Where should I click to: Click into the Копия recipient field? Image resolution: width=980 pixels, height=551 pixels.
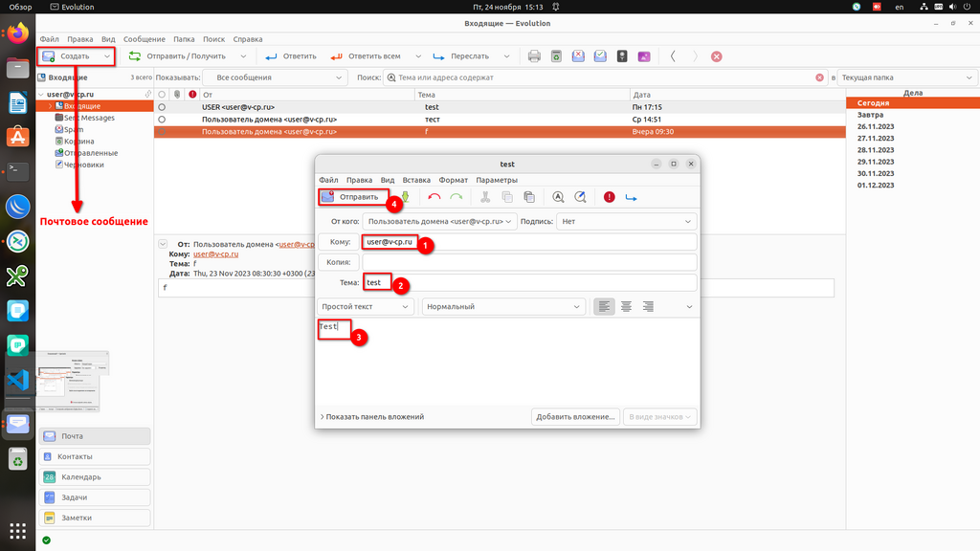point(528,262)
